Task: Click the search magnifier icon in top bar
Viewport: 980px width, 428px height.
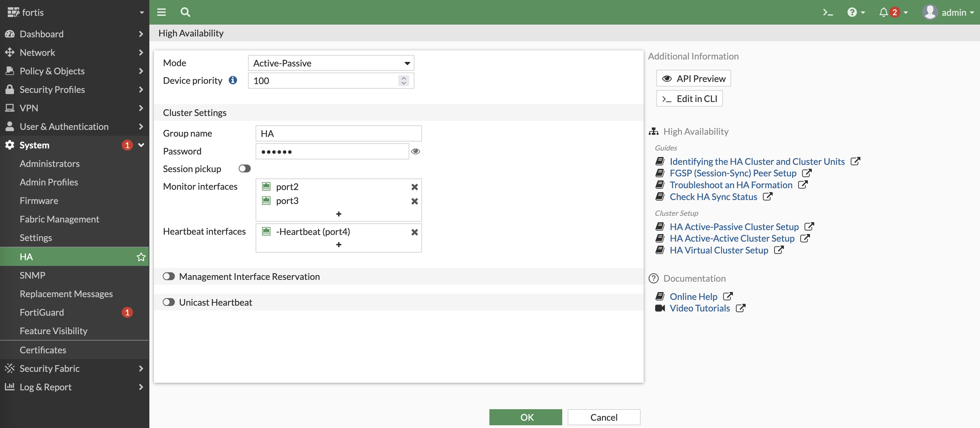Action: 185,12
